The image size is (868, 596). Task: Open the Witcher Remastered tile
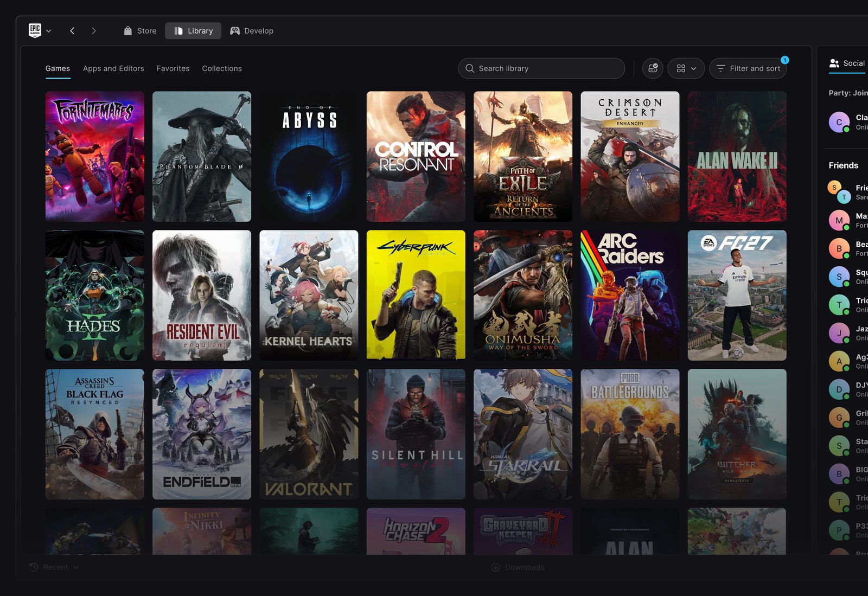click(737, 434)
